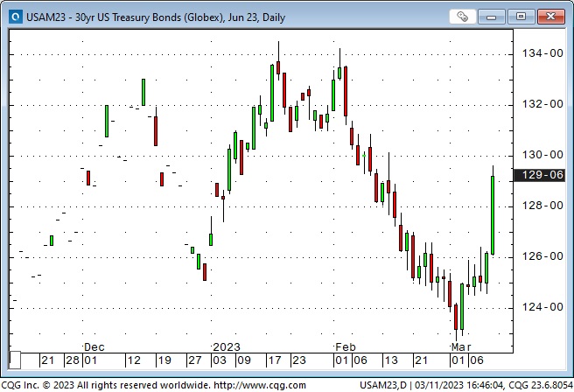Click the date marker 27 in December
This screenshot has width=574, height=392.
tap(195, 360)
